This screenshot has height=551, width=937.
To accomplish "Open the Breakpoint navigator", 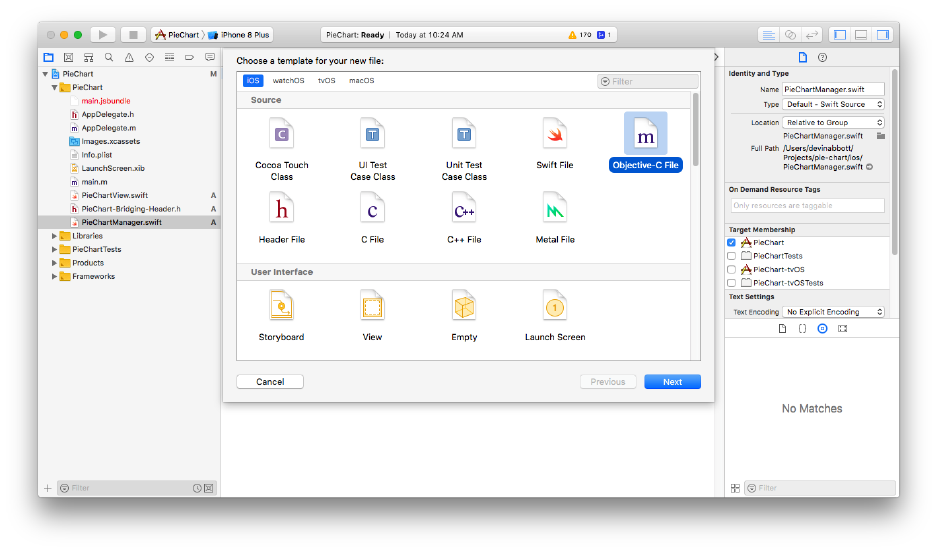I will tap(189, 57).
